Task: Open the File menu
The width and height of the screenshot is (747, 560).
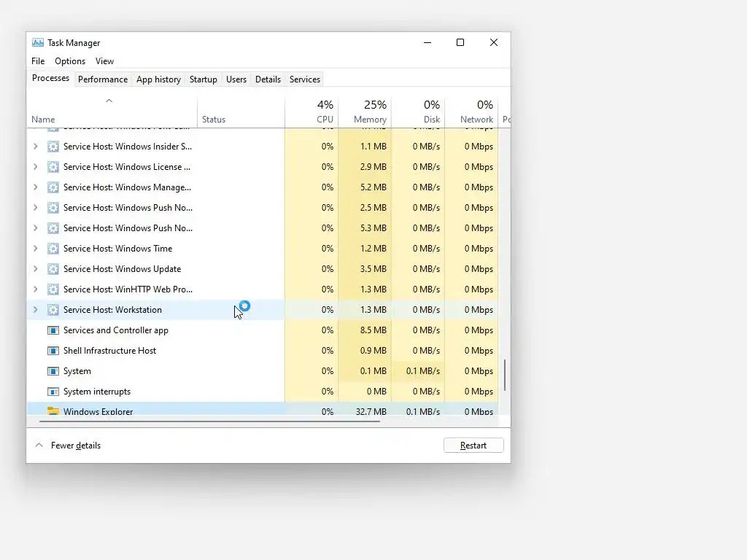Action: (38, 61)
